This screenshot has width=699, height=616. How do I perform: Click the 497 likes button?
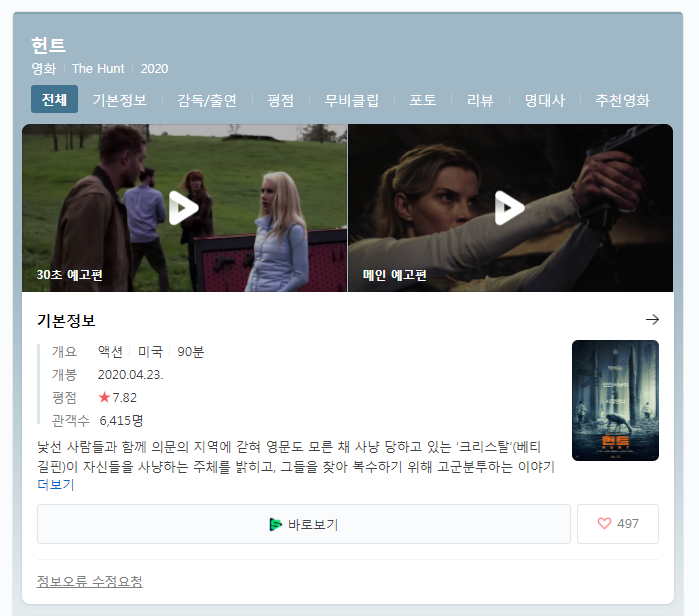tap(618, 524)
